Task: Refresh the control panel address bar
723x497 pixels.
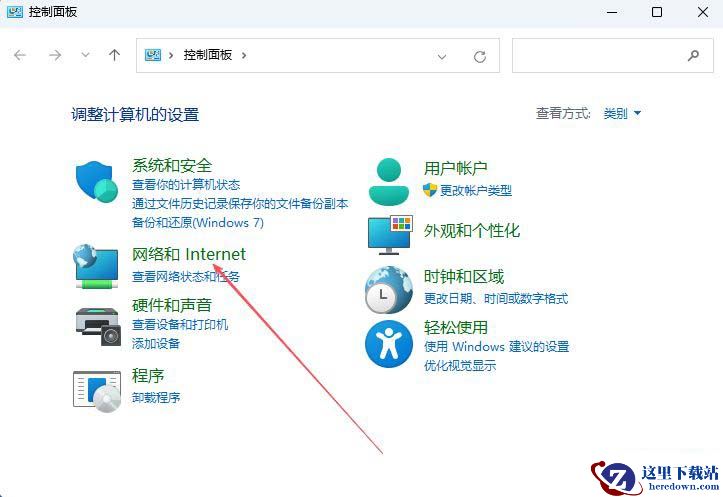Action: coord(480,56)
